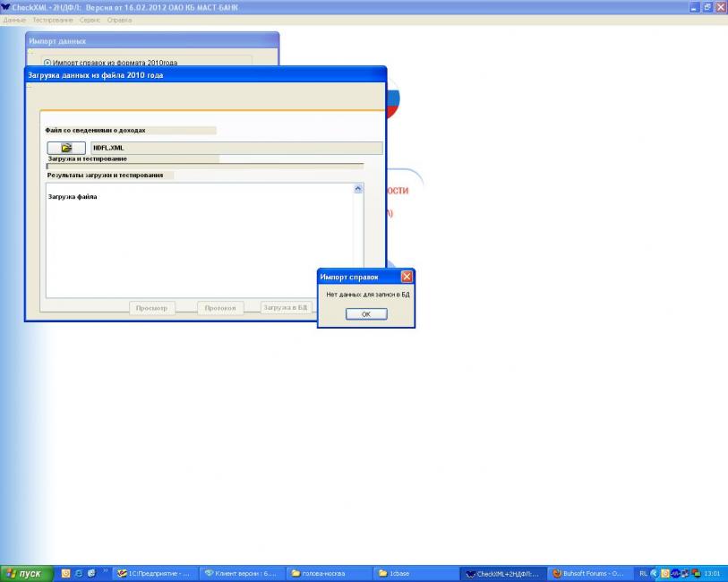
Task: Click OK in the Импорт справок dialog
Action: 365,314
